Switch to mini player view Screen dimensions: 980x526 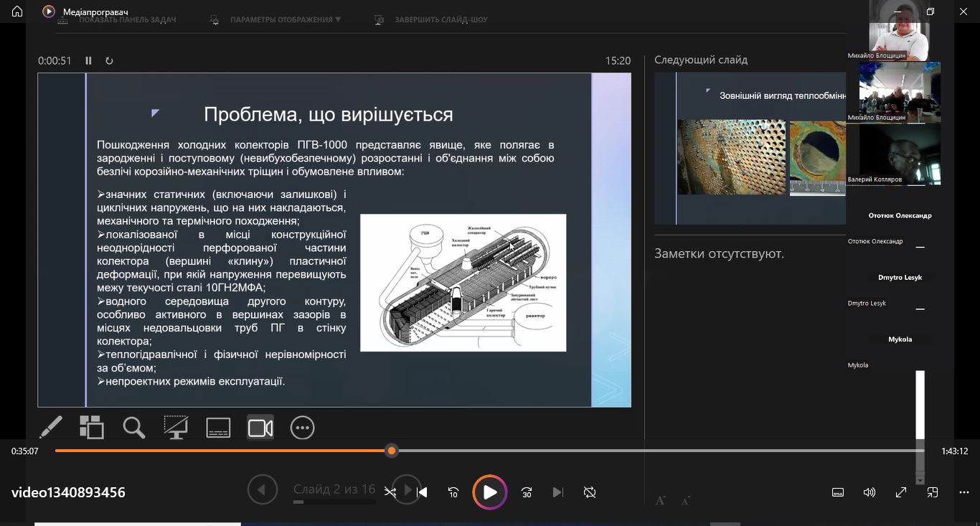[933, 492]
